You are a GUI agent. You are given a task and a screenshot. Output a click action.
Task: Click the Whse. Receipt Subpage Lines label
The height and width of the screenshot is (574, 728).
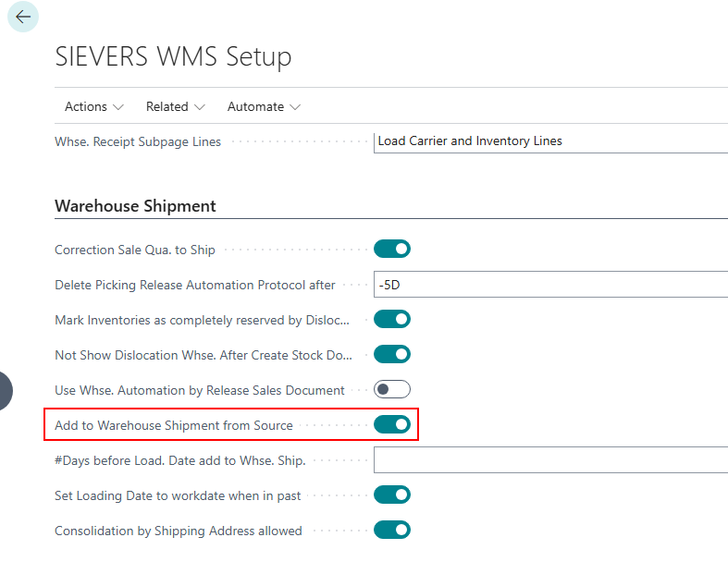coord(138,142)
